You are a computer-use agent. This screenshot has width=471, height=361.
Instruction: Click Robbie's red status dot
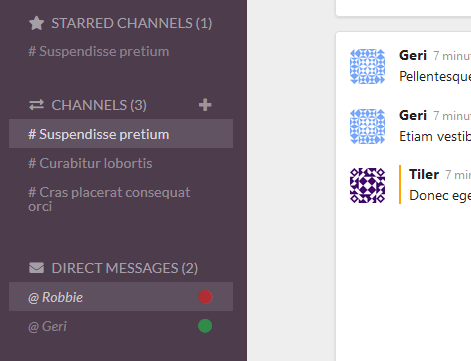(x=205, y=297)
